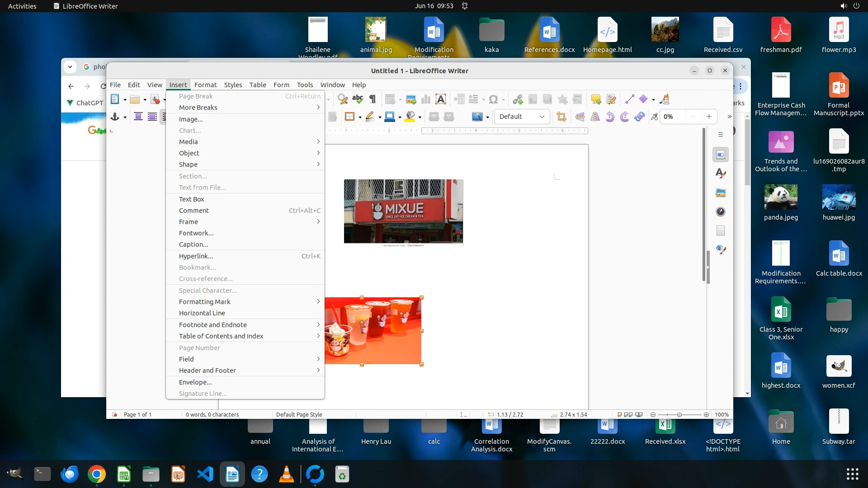Toggle the Wrap Off icon
This screenshot has height=488, width=868.
pos(138,117)
